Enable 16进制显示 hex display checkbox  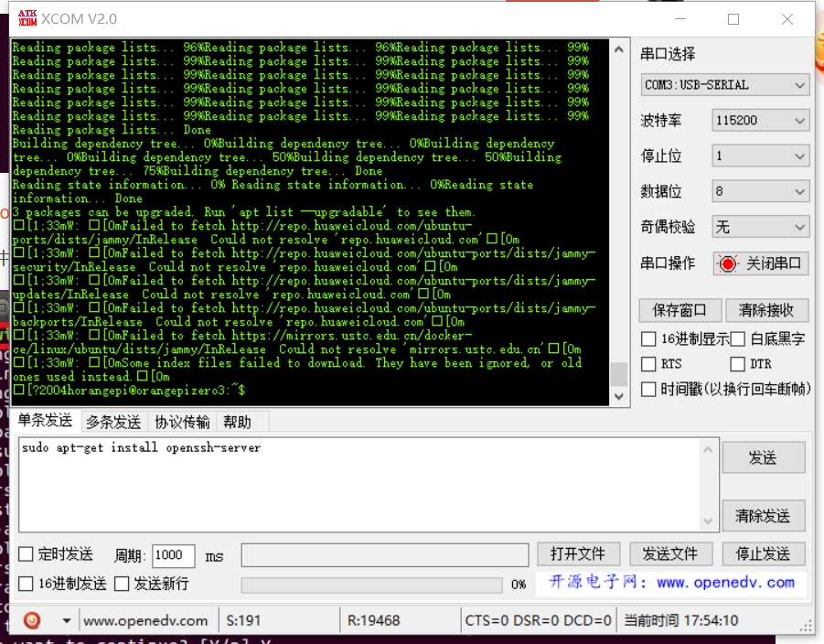(x=648, y=339)
